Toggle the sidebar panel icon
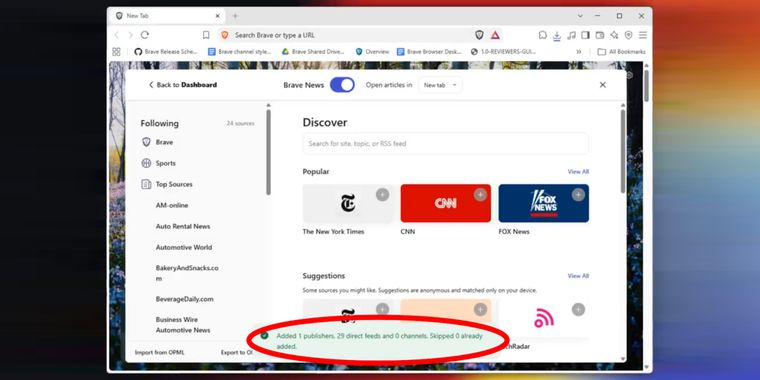 [586, 35]
